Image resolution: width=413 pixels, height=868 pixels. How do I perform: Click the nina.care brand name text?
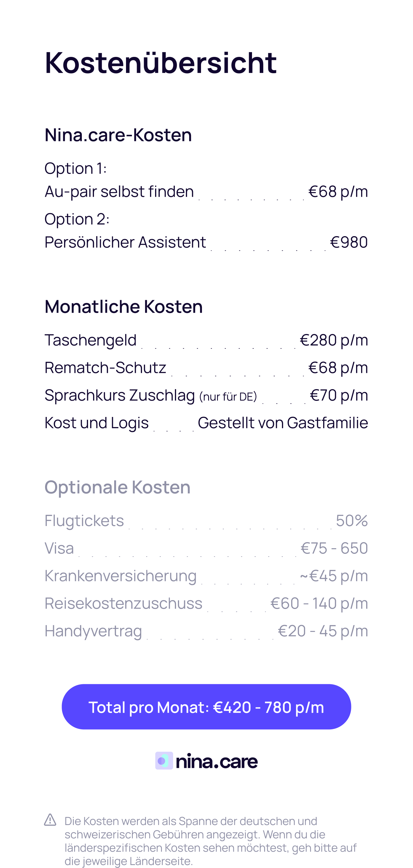216,761
